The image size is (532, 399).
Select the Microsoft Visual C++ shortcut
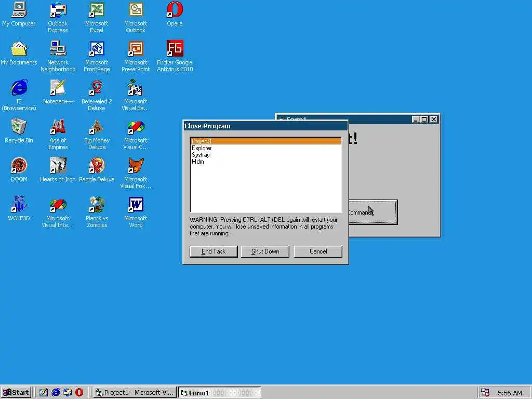[x=136, y=134]
